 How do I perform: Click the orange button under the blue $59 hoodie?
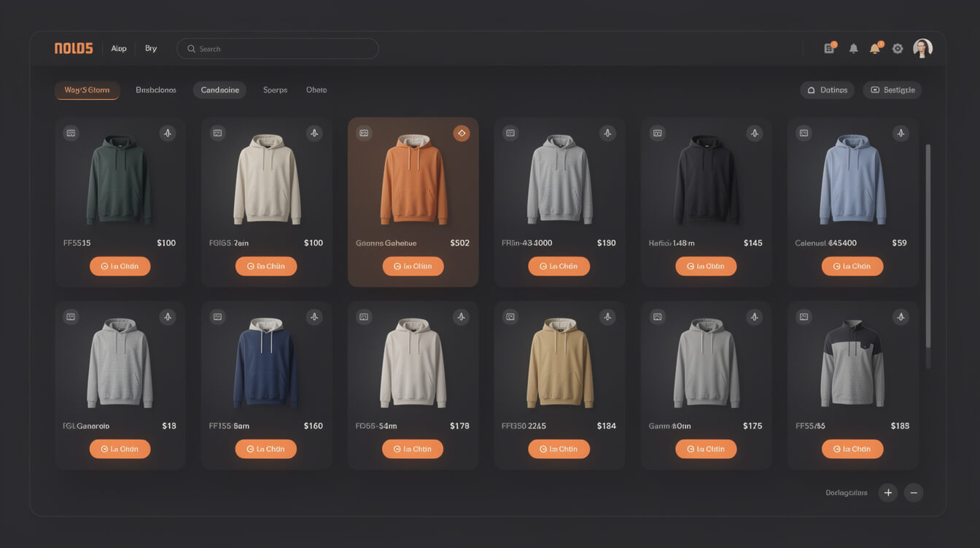(x=852, y=266)
